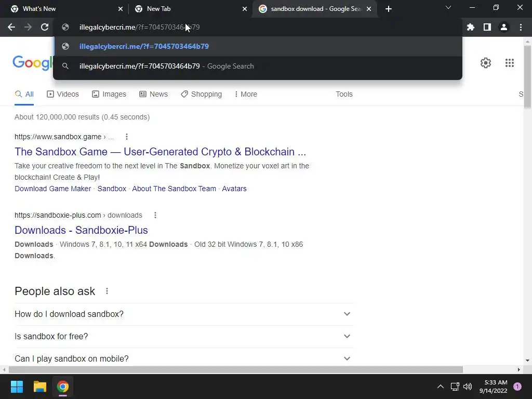Open the More search filters menu

[x=246, y=94]
